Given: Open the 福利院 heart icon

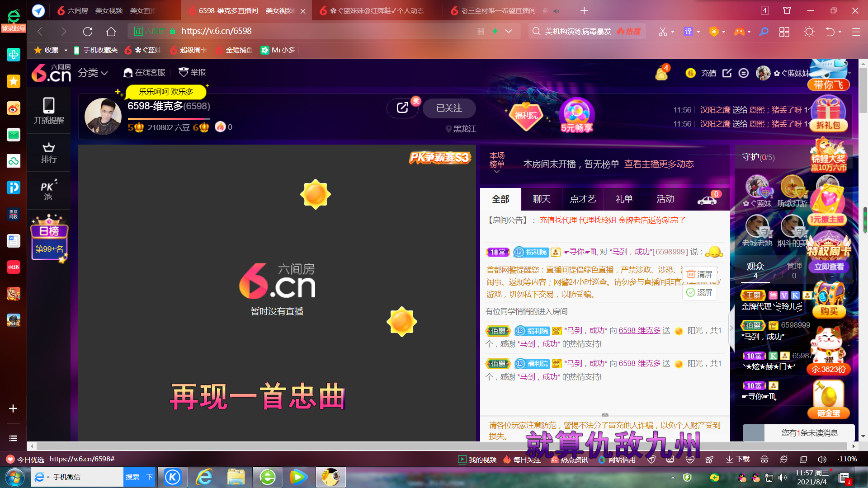Looking at the screenshot, I should pyautogui.click(x=526, y=115).
